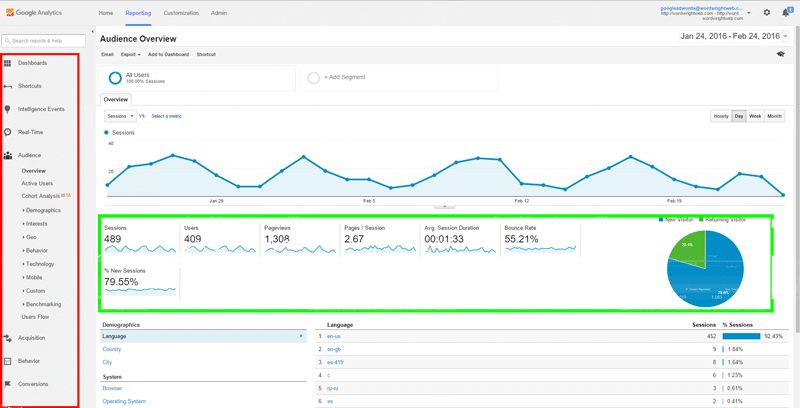Click the Shortcuts arrow icon
Image resolution: width=800 pixels, height=408 pixels.
[x=7, y=86]
